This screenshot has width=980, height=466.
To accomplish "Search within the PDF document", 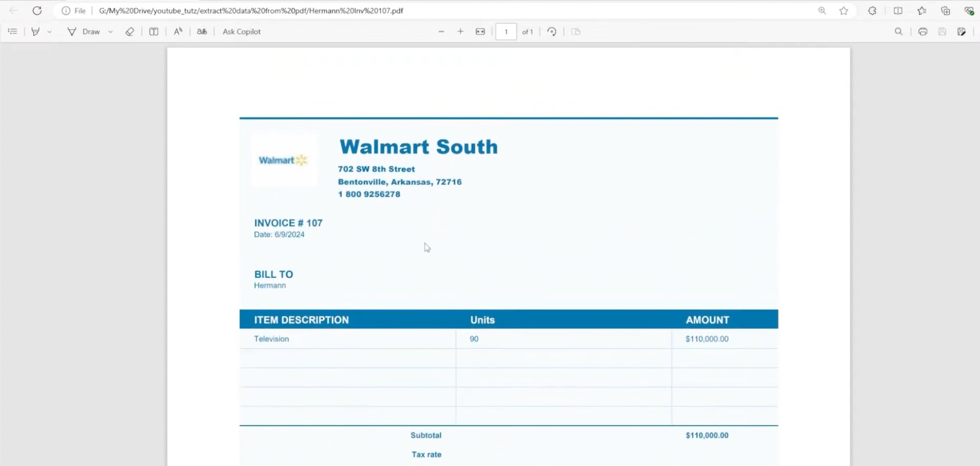I will click(899, 31).
